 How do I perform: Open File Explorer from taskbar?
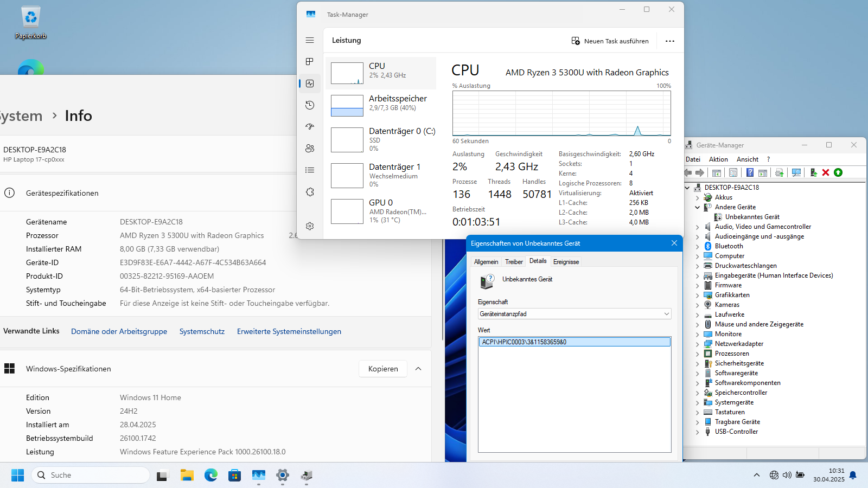[x=187, y=476]
